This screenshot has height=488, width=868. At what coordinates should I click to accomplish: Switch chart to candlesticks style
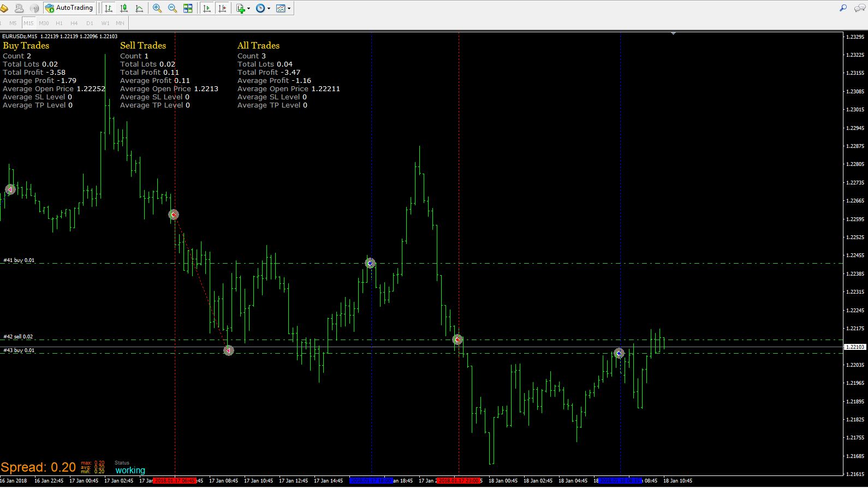coord(124,8)
